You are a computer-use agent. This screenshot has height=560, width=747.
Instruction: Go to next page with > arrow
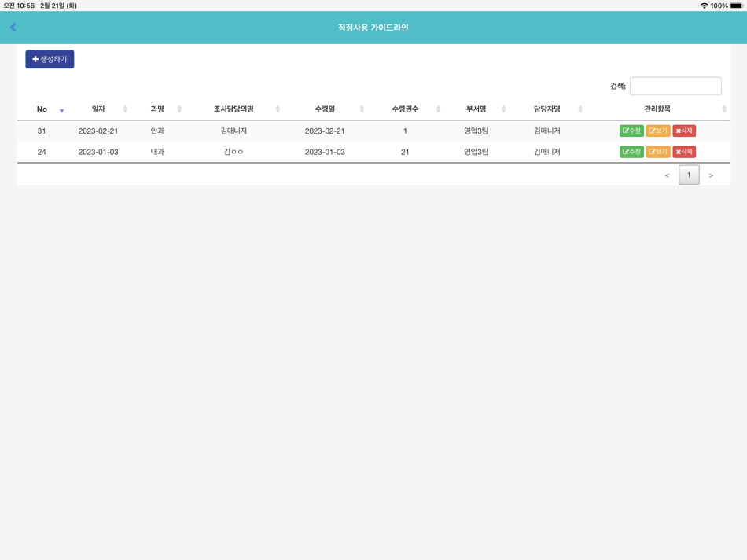click(711, 175)
